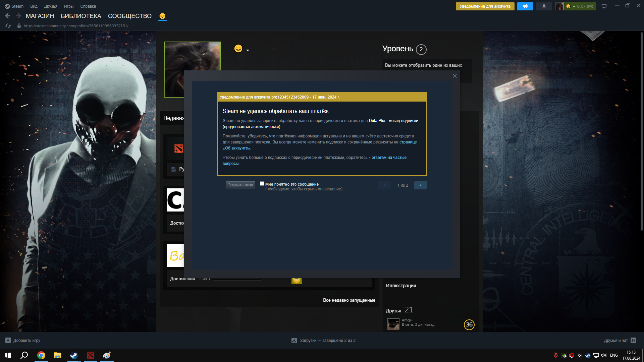Click the Logitech G Hub tray icon

pos(580,355)
